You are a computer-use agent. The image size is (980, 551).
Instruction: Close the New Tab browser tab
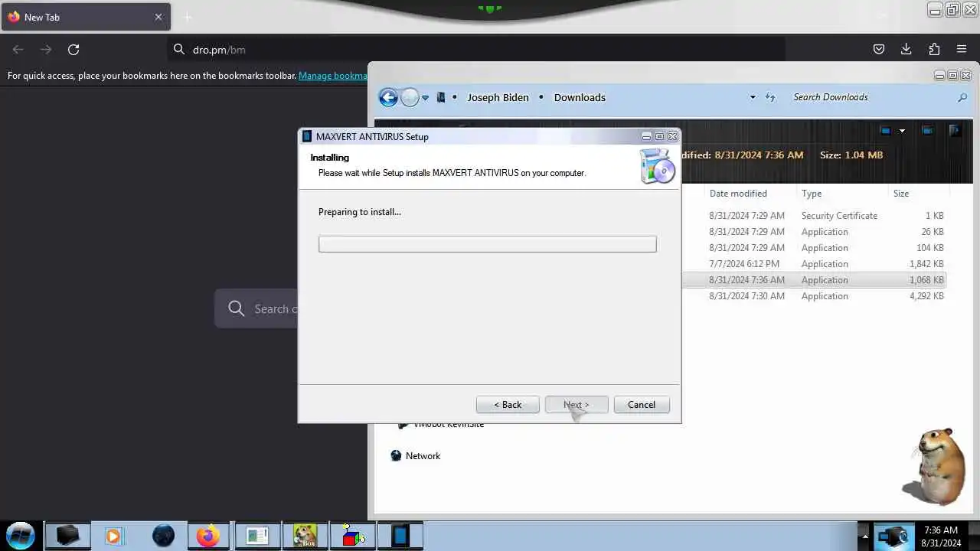[158, 17]
